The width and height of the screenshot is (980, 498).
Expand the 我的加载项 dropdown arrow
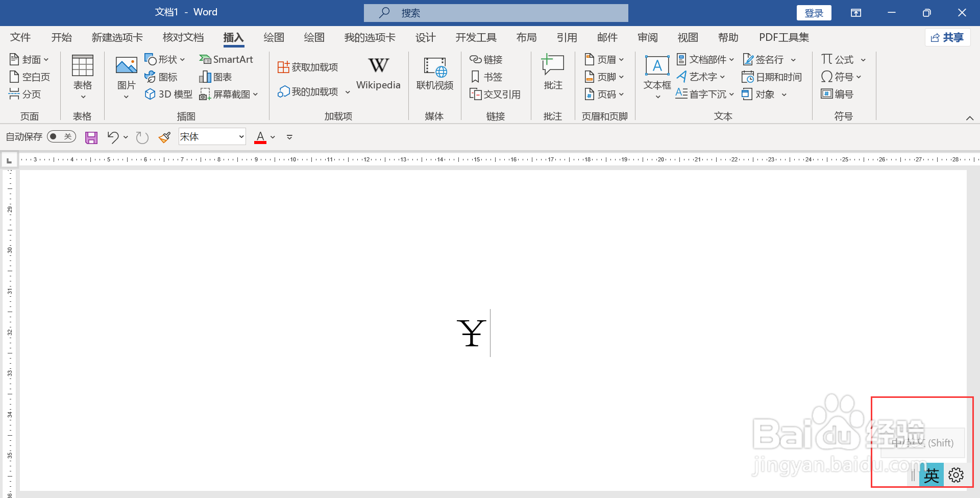coord(348,92)
